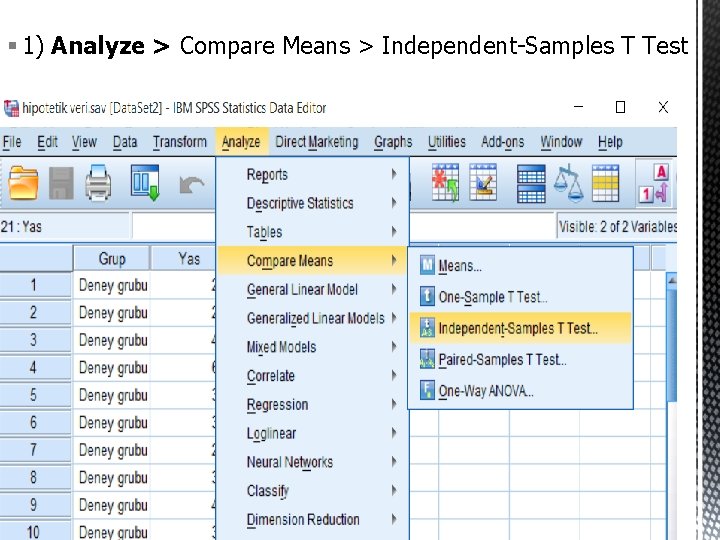Select Dimension Reduction menu entry
Image resolution: width=720 pixels, height=540 pixels.
pyautogui.click(x=312, y=519)
